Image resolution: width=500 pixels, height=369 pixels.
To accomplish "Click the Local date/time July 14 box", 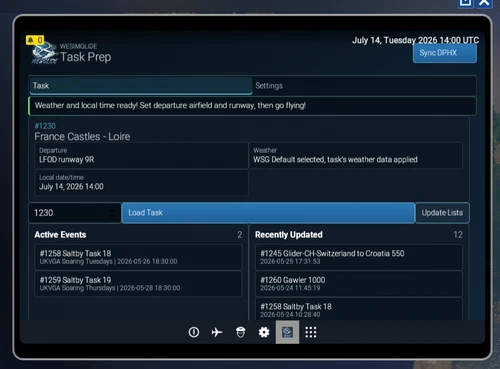I will [141, 182].
